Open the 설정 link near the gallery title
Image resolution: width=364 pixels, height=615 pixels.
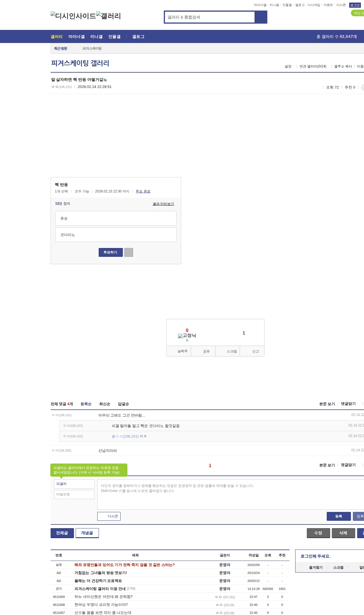pos(288,66)
